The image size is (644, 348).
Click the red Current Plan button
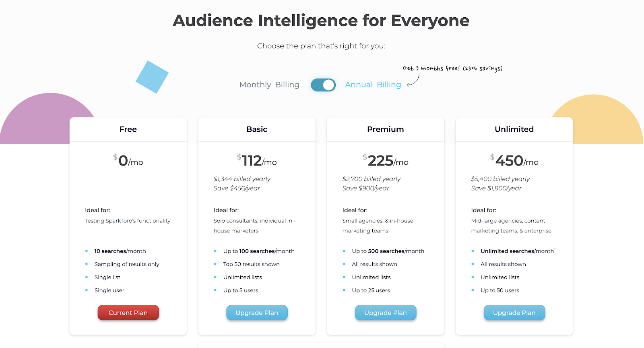tap(128, 313)
